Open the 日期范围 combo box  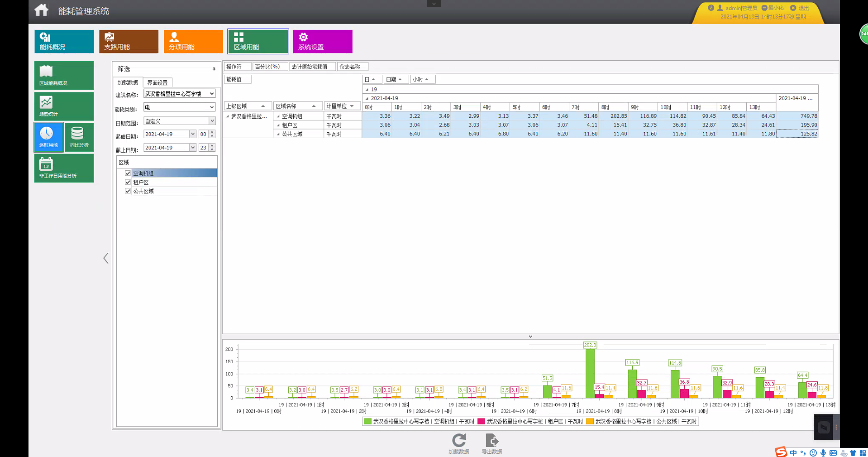211,121
